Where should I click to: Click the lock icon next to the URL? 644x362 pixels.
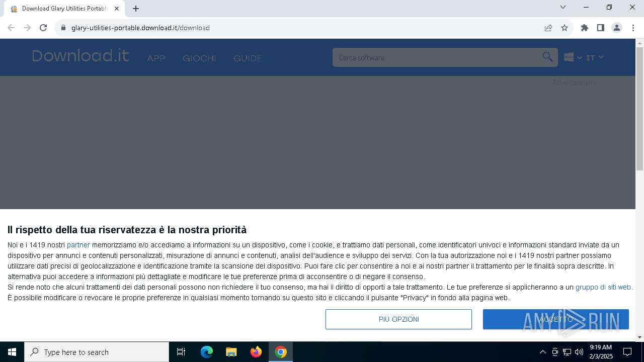point(63,28)
